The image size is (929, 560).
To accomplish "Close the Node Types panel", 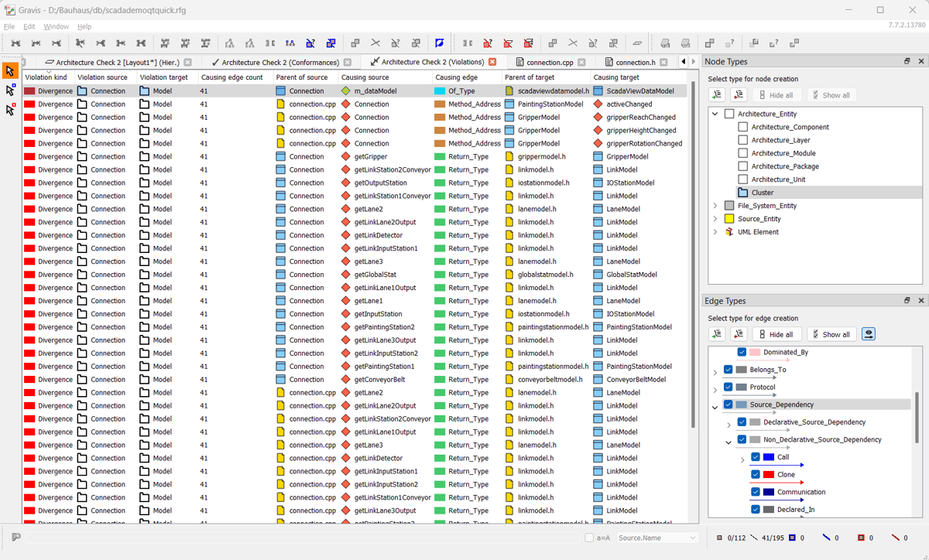I will click(x=921, y=61).
